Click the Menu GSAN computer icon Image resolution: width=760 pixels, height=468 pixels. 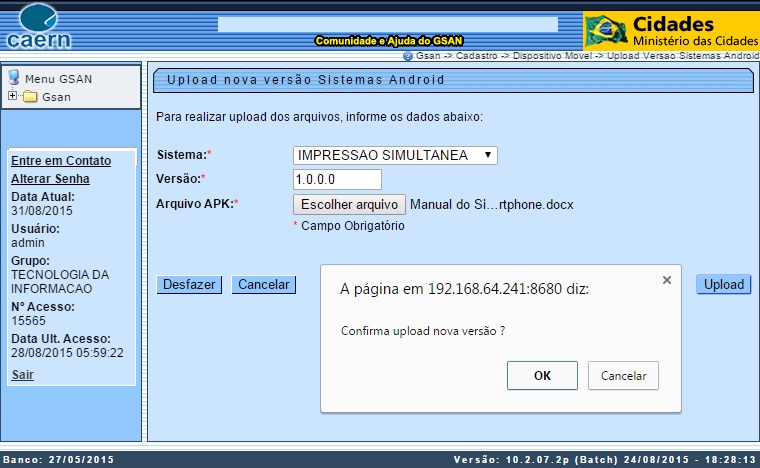tap(14, 78)
